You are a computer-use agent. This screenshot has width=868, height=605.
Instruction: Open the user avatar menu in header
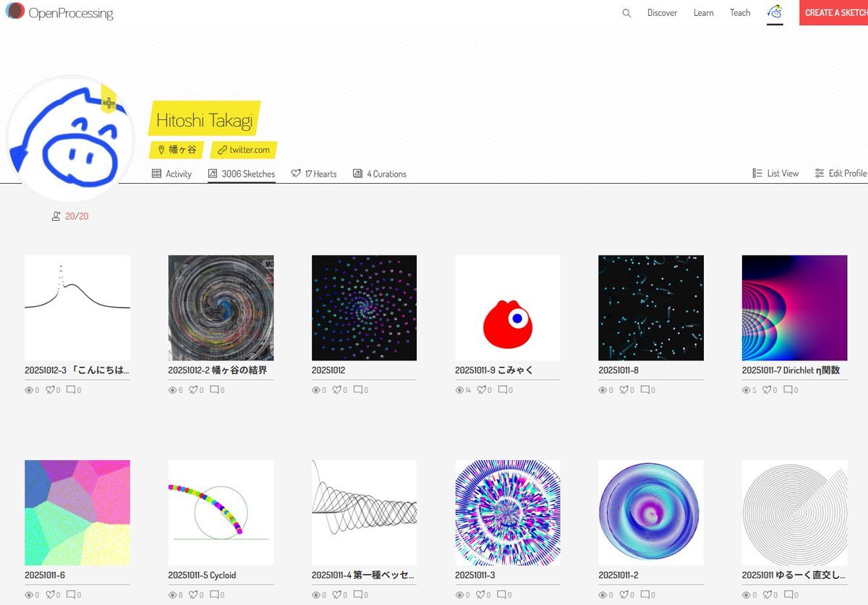tap(775, 12)
